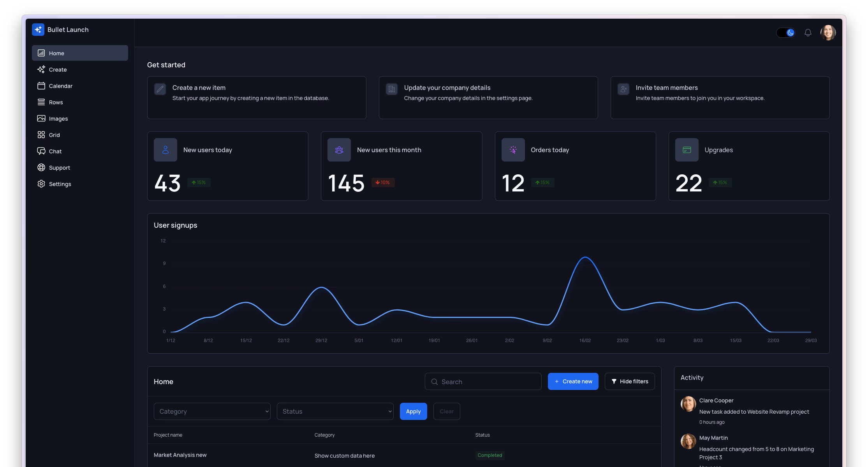The width and height of the screenshot is (868, 467).
Task: Open Images using the picture icon
Action: pos(41,118)
